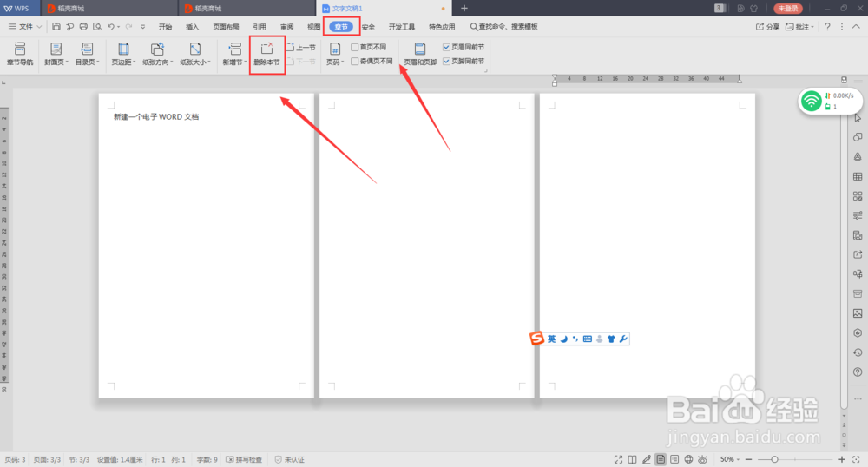Click the 查找命令 search box
The width and height of the screenshot is (868, 467).
[503, 27]
